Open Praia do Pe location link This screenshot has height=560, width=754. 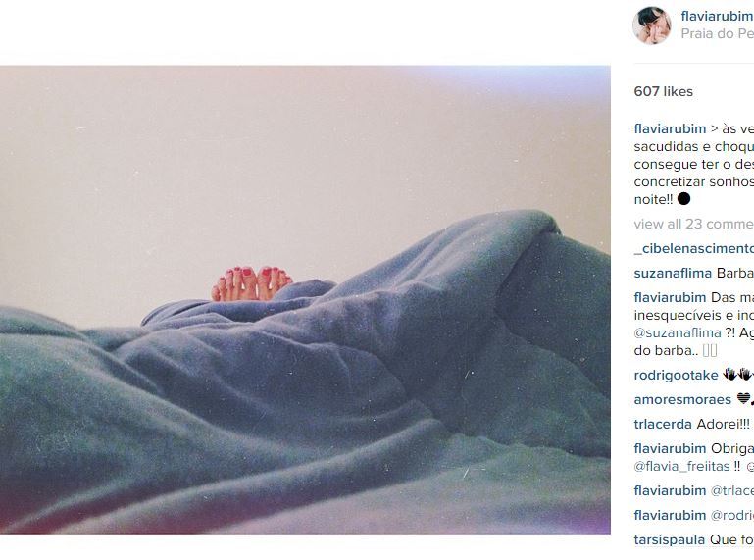[718, 33]
